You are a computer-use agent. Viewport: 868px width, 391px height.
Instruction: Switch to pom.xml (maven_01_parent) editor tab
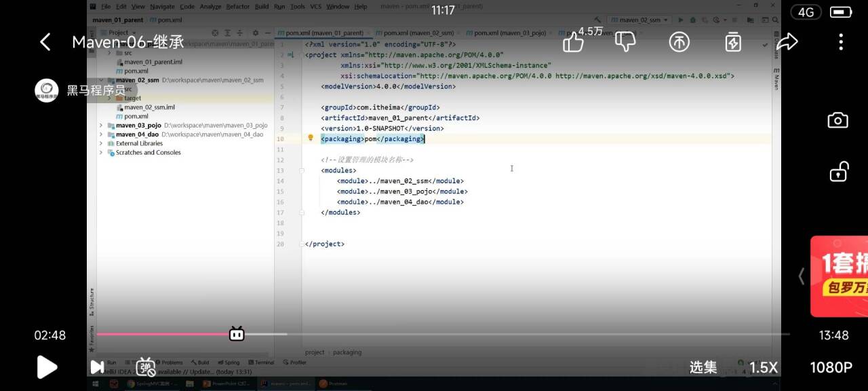pos(324,33)
